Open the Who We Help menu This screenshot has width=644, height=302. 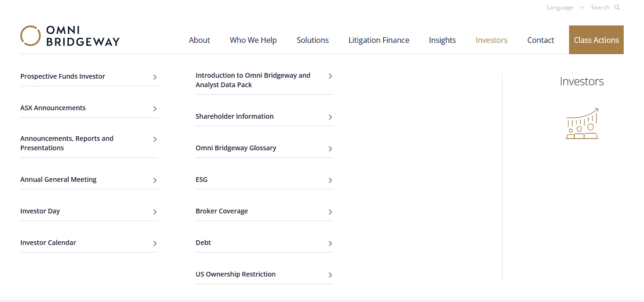tap(253, 40)
